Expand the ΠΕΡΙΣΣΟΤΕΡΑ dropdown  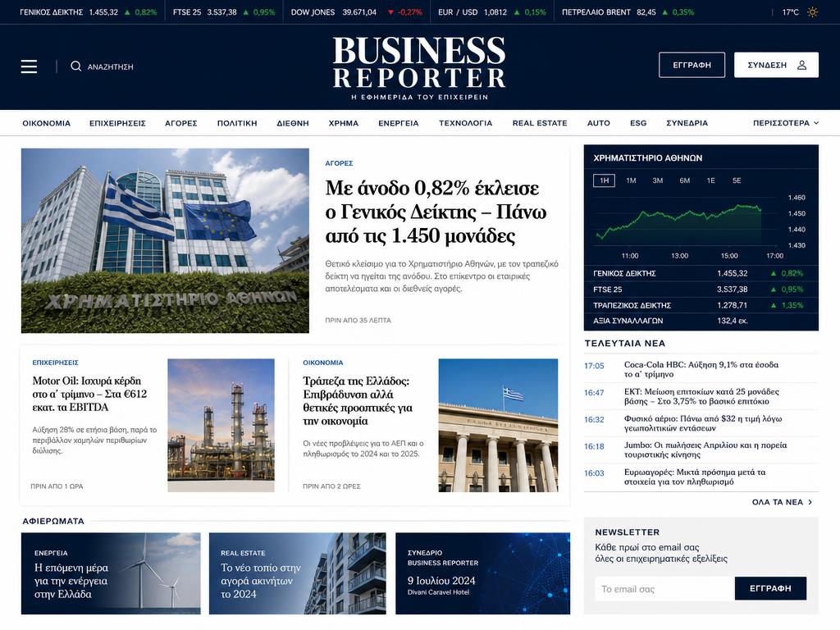click(x=786, y=123)
